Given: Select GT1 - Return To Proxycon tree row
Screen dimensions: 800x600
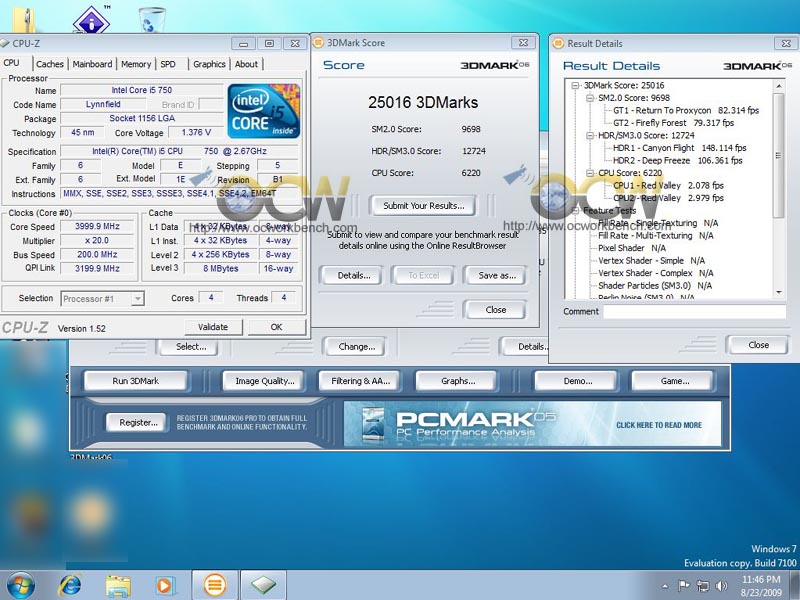Looking at the screenshot, I should pos(686,111).
